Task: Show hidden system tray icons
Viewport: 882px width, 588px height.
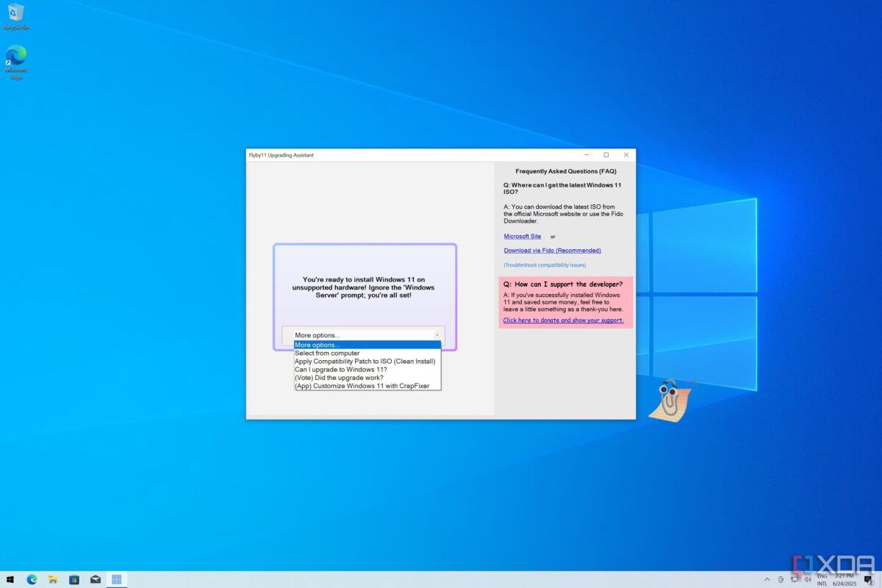Action: 767,579
